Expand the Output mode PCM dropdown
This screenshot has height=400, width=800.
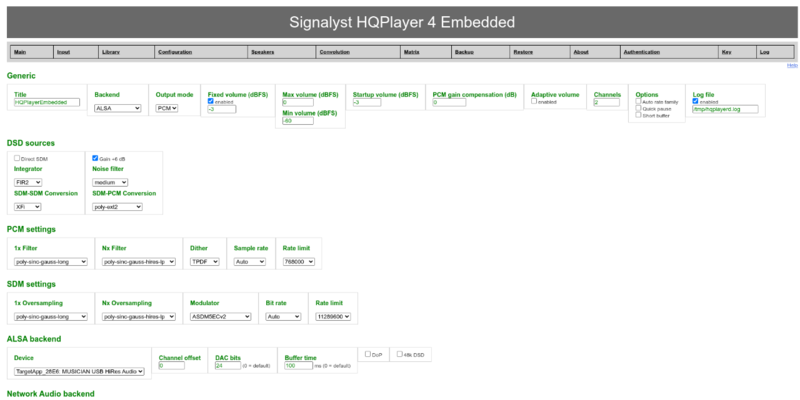[x=166, y=108]
